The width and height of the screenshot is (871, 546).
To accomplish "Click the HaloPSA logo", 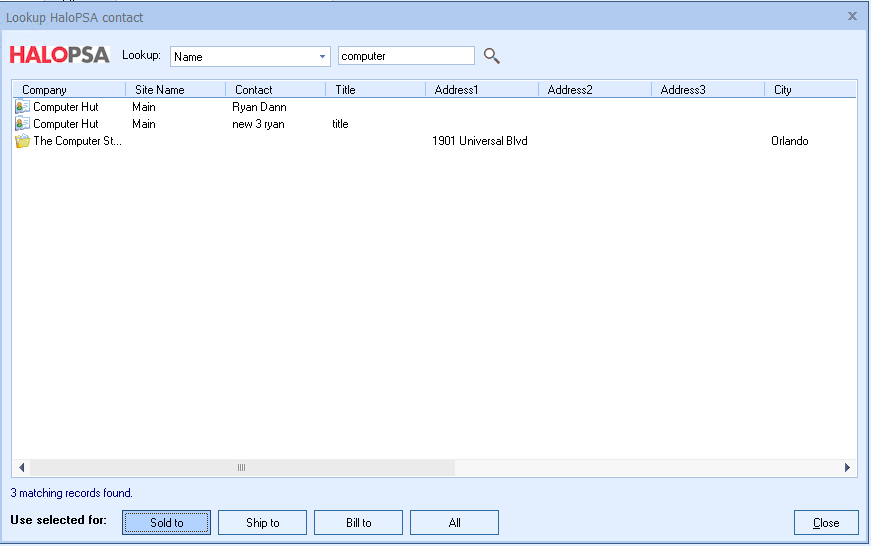I will tap(59, 55).
